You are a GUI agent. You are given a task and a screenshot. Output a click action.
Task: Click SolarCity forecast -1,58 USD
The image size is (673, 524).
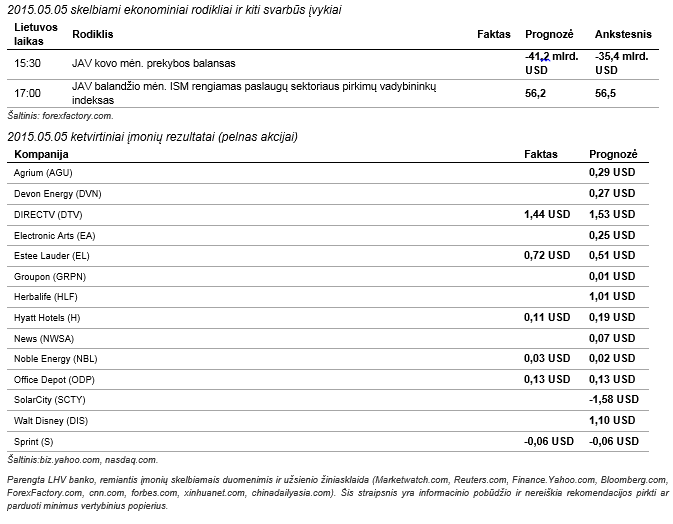pos(614,400)
